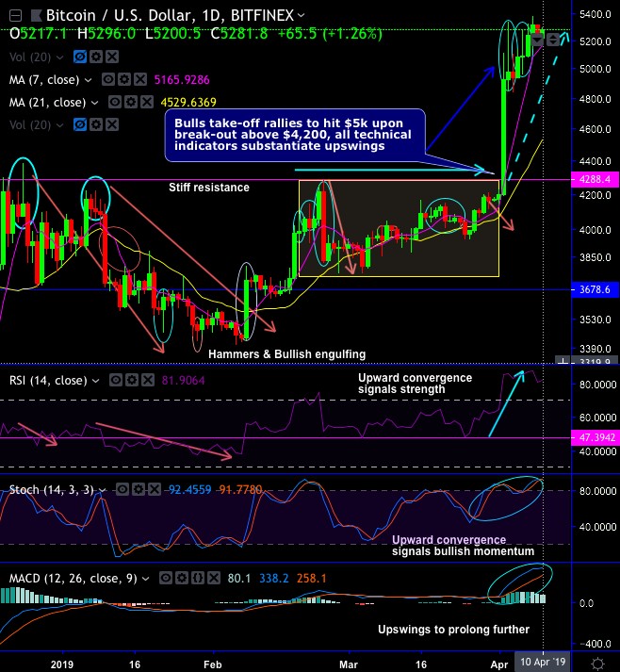Screen dimensions: 620x672
Task: View MACD source code braces icon
Action: click(198, 578)
